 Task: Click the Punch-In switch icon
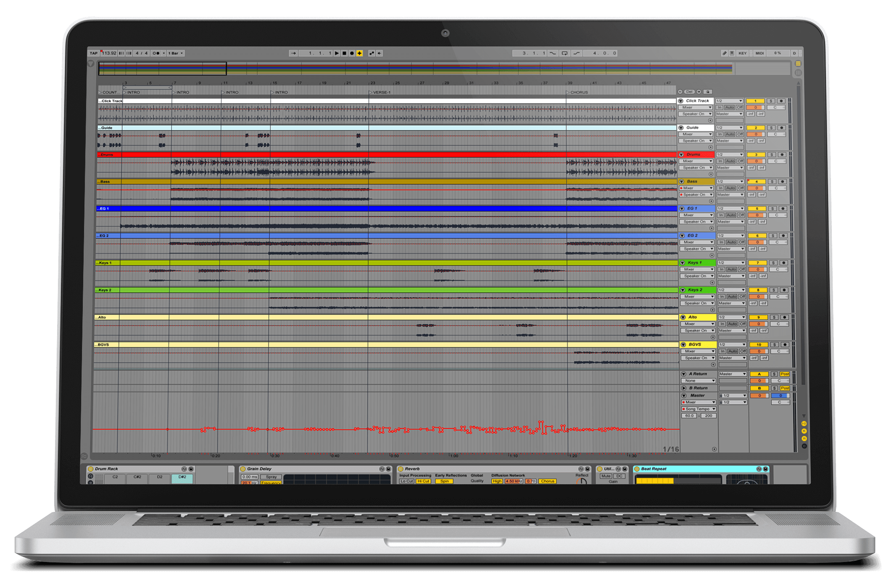click(x=553, y=53)
